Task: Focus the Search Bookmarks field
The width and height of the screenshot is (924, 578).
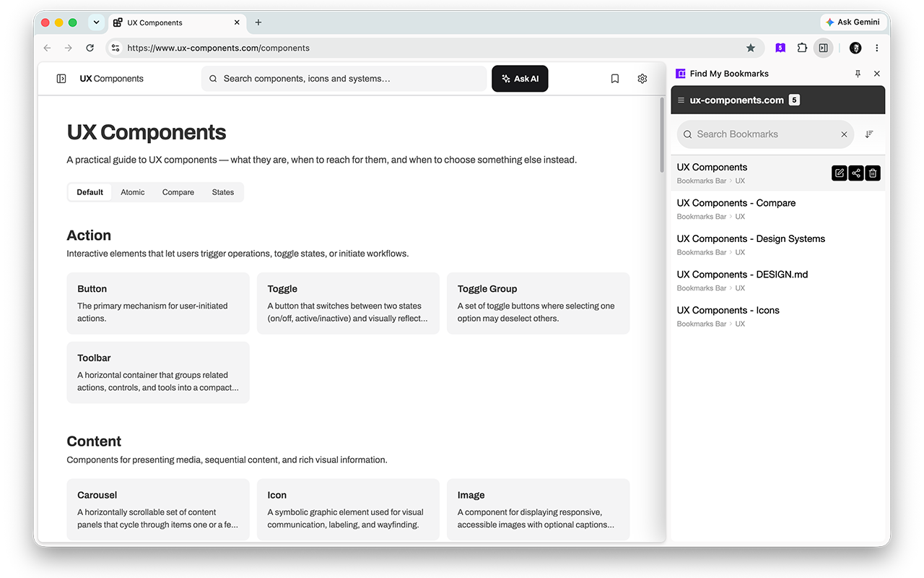Action: pos(765,134)
